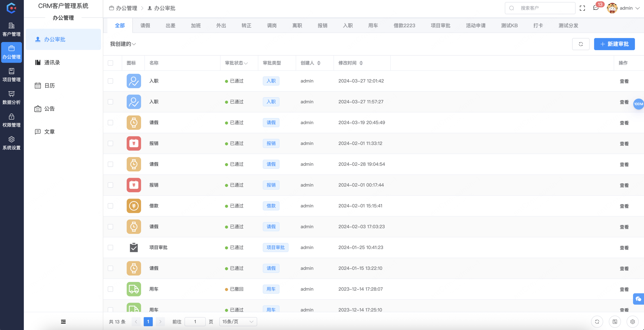Type a page number in the 前往 field
This screenshot has width=644, height=330.
[195, 321]
